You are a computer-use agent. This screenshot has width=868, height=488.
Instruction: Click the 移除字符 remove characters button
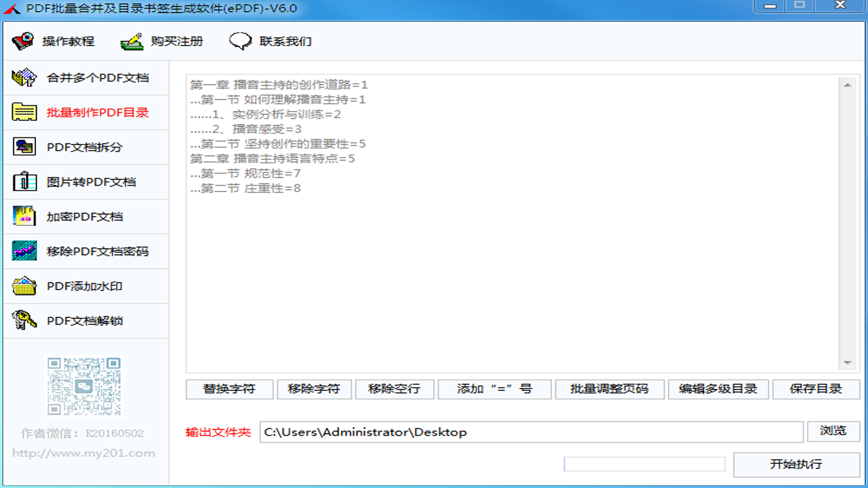pyautogui.click(x=314, y=389)
